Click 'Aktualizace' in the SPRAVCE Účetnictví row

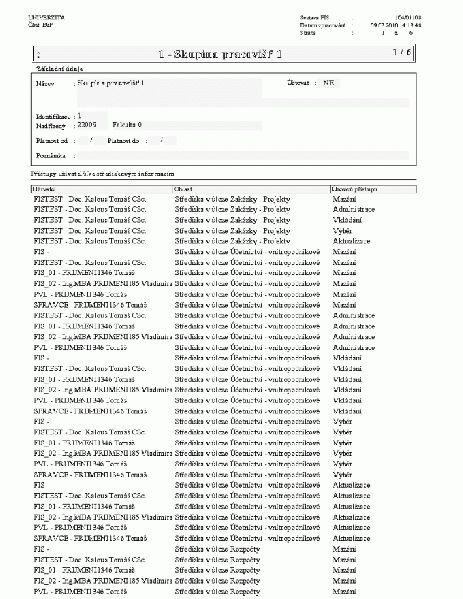(x=351, y=538)
